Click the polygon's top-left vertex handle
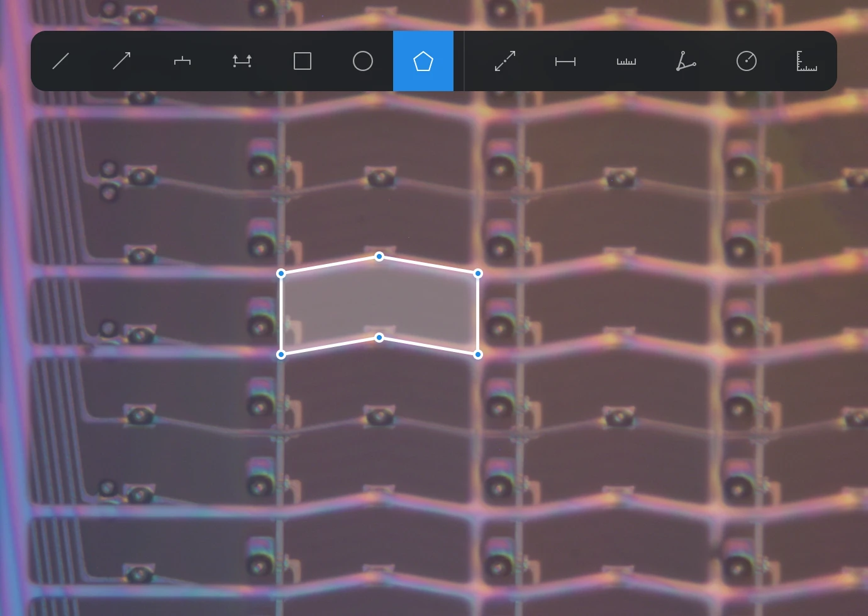Screen dimensions: 868x616 [281, 273]
